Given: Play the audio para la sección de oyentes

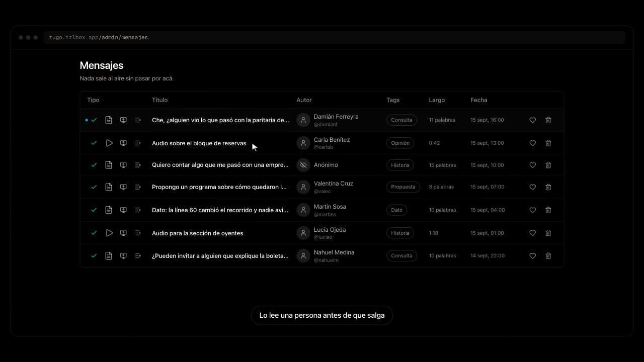Looking at the screenshot, I should click(109, 233).
